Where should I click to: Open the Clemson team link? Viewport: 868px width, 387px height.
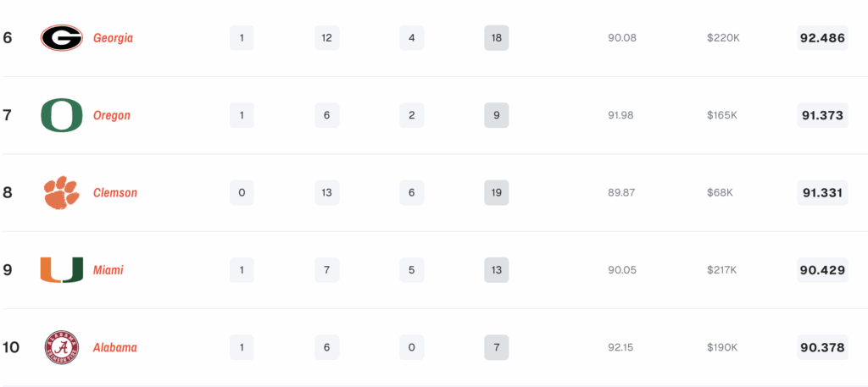coord(115,193)
